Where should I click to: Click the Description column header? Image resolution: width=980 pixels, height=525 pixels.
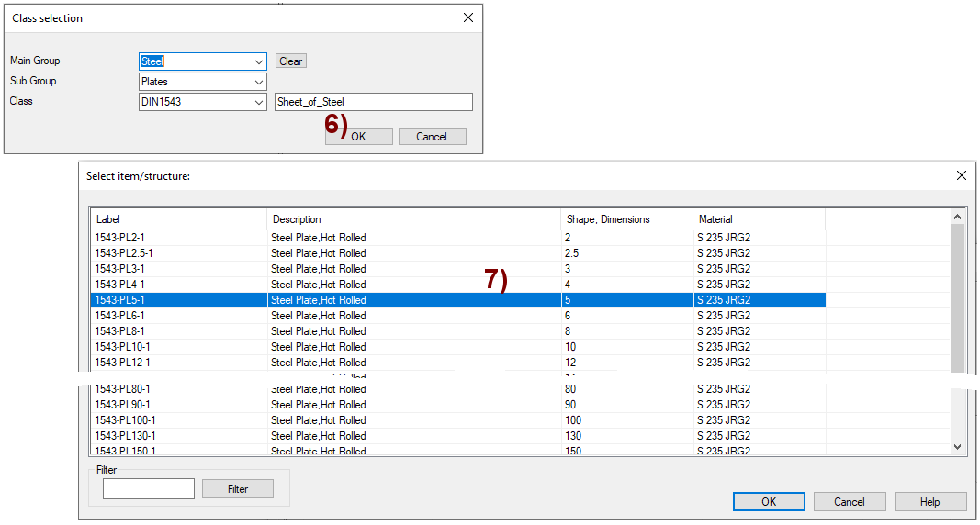(x=413, y=219)
